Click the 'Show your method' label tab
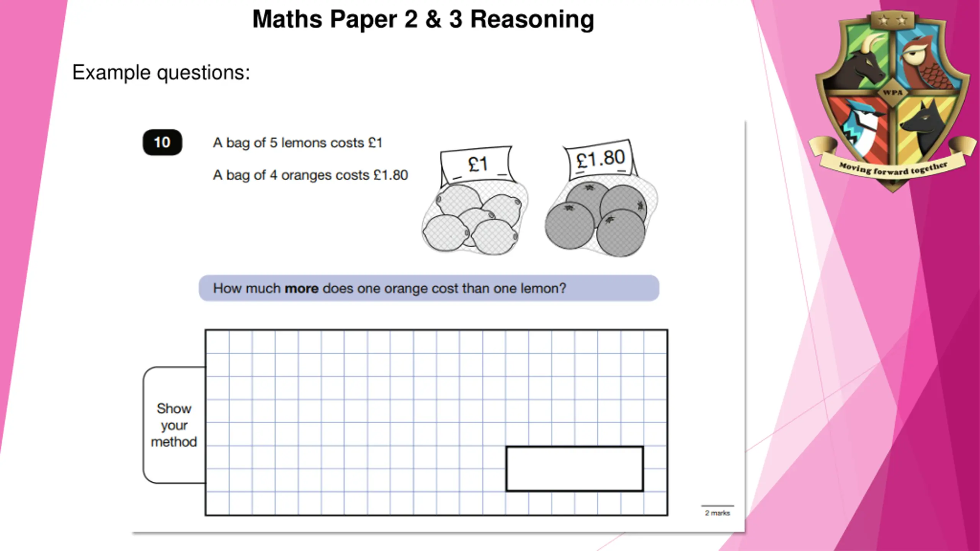Viewport: 980px width, 551px height. pos(174,425)
